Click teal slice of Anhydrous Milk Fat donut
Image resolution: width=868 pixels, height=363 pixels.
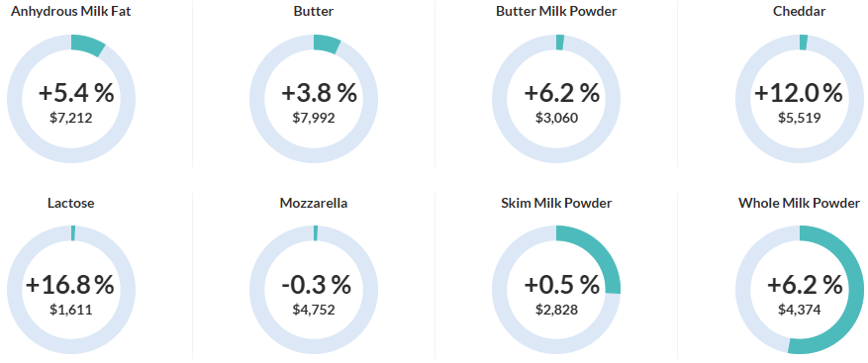coord(87,45)
